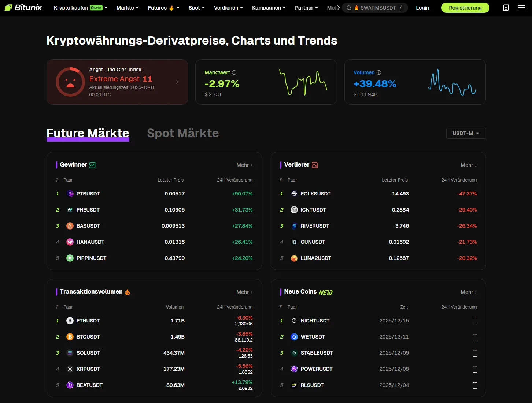
Task: Switch to the Spot Märkte tab
Action: pos(183,133)
